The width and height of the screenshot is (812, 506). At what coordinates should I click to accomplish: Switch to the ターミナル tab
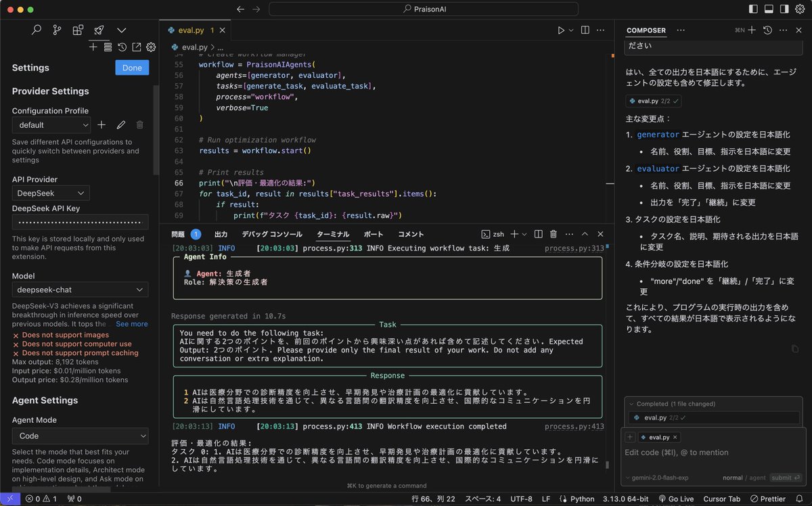[x=333, y=234]
